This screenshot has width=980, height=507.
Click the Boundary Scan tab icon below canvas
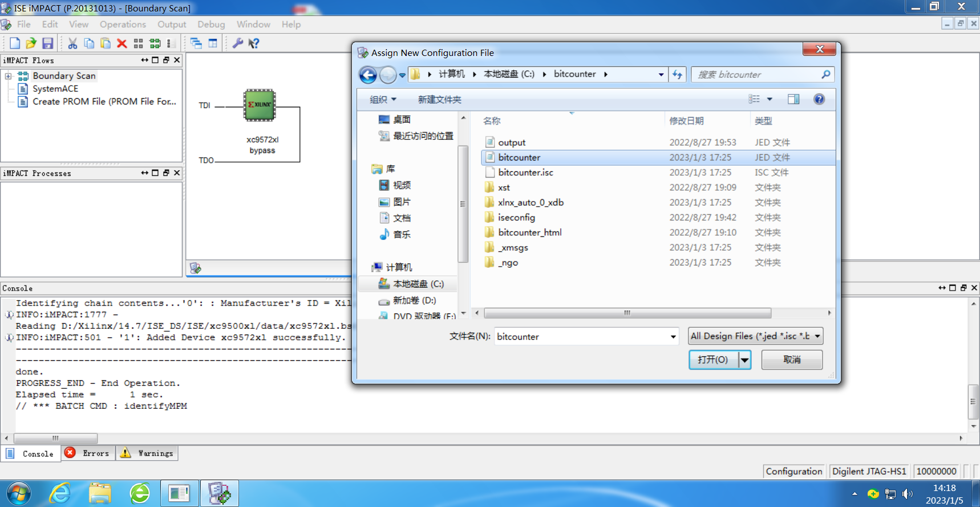point(196,268)
